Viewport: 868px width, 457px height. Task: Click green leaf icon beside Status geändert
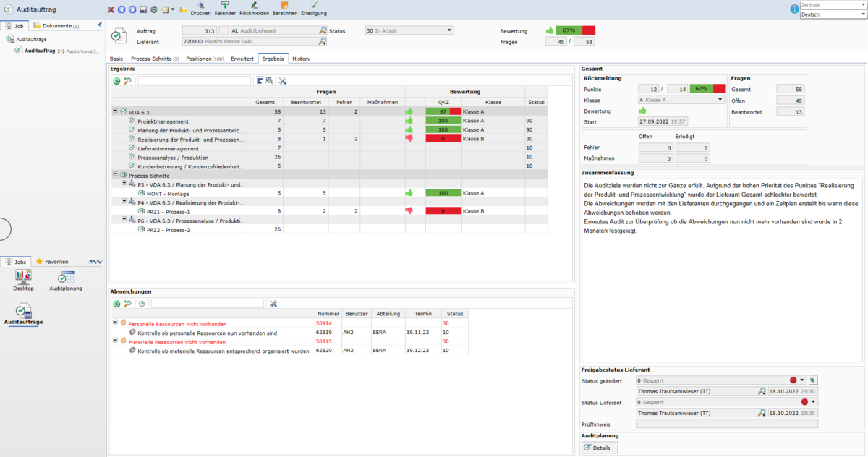coord(812,380)
